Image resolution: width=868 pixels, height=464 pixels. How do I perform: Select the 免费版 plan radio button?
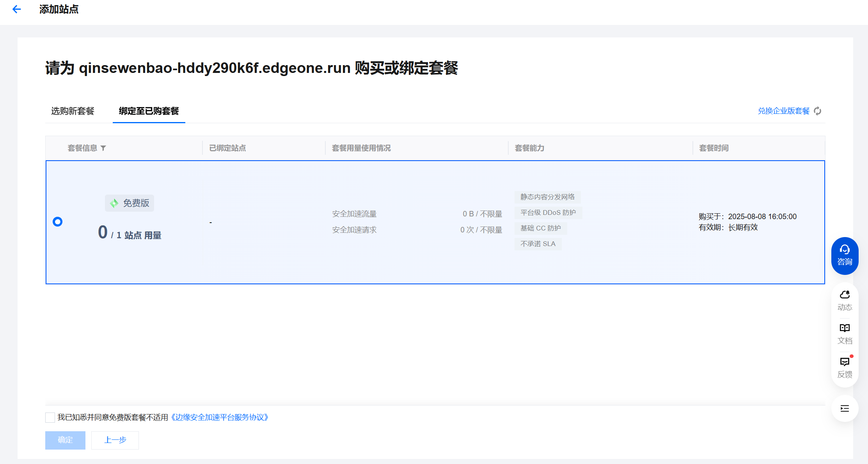click(x=58, y=222)
